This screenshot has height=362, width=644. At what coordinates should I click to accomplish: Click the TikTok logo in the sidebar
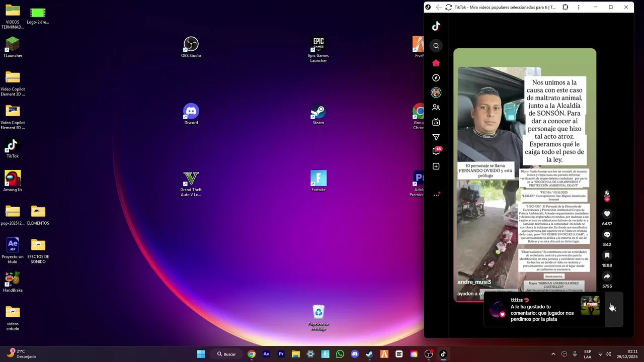coord(436,26)
